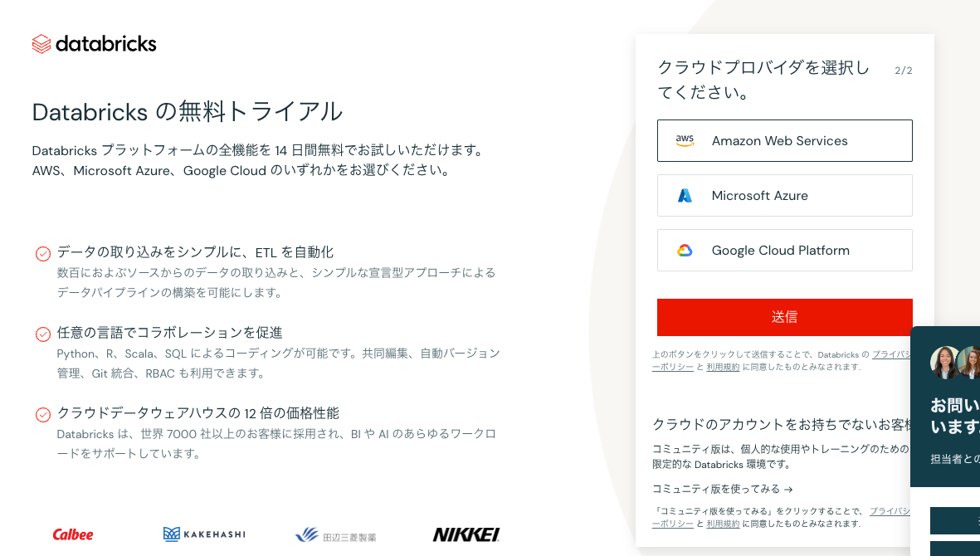
Task: Open the プライバシーポリシー privacy link
Action: click(x=890, y=354)
